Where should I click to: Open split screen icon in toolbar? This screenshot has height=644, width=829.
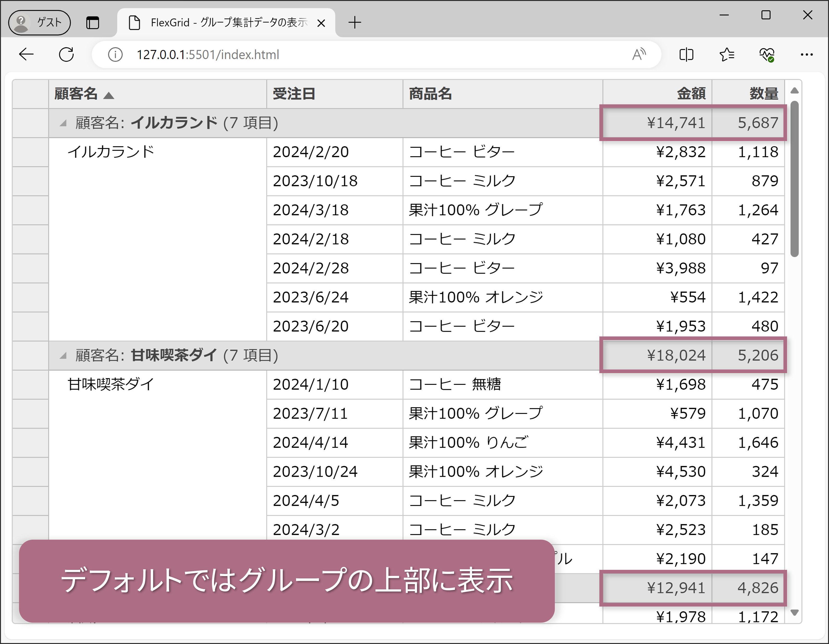(x=686, y=55)
